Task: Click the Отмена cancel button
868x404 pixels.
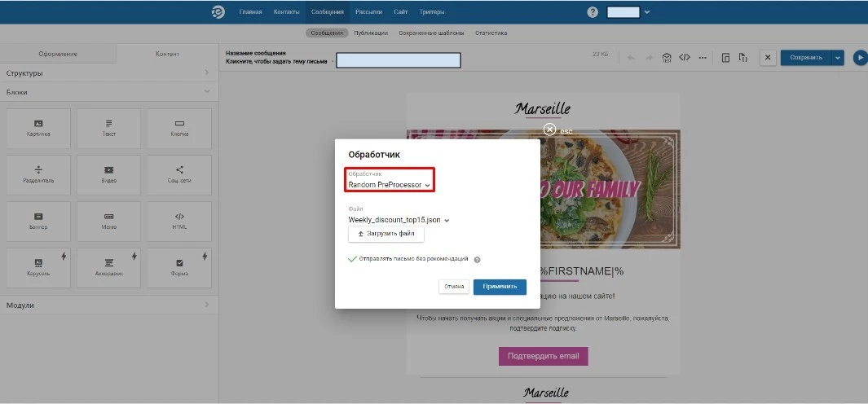Action: [x=454, y=287]
